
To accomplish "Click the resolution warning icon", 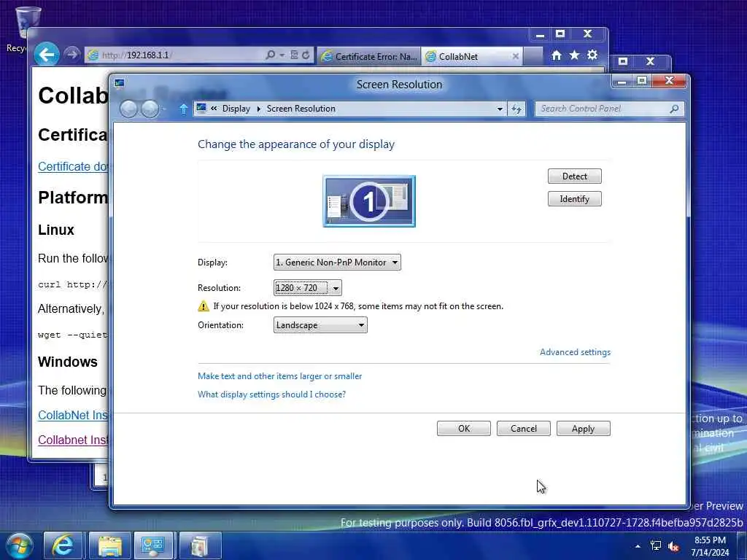I will [204, 306].
